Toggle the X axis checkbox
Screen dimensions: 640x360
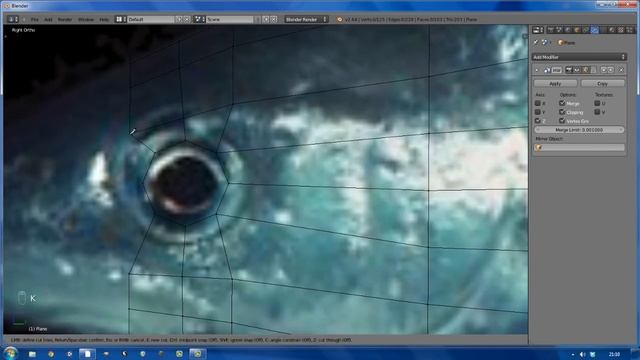coord(538,103)
